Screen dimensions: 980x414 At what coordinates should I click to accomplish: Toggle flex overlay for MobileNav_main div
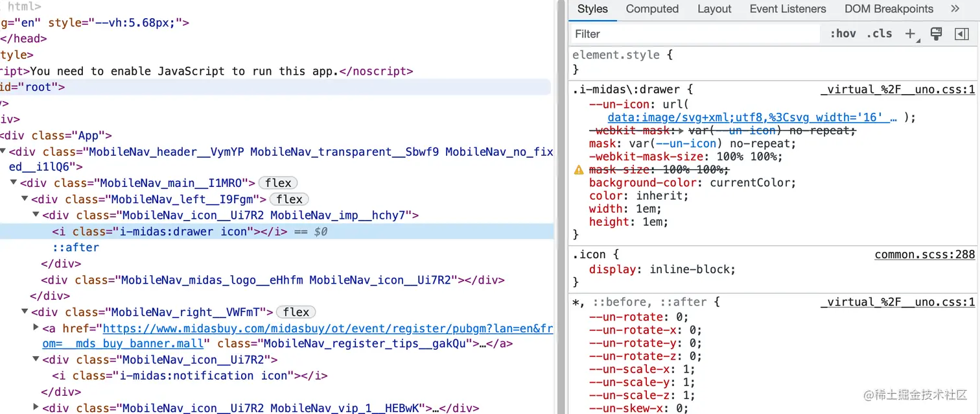pyautogui.click(x=277, y=182)
